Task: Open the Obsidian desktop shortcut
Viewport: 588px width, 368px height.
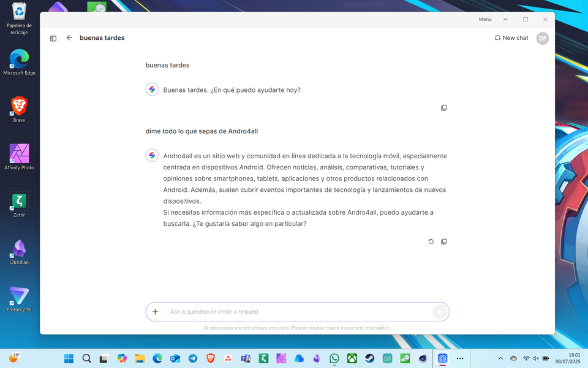Action: tap(19, 251)
